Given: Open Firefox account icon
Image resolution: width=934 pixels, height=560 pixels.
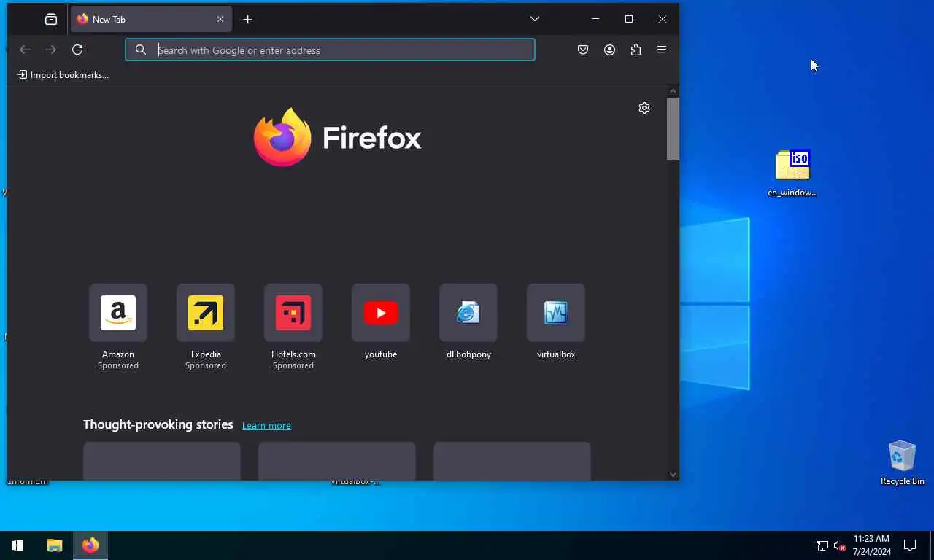Looking at the screenshot, I should (x=609, y=50).
